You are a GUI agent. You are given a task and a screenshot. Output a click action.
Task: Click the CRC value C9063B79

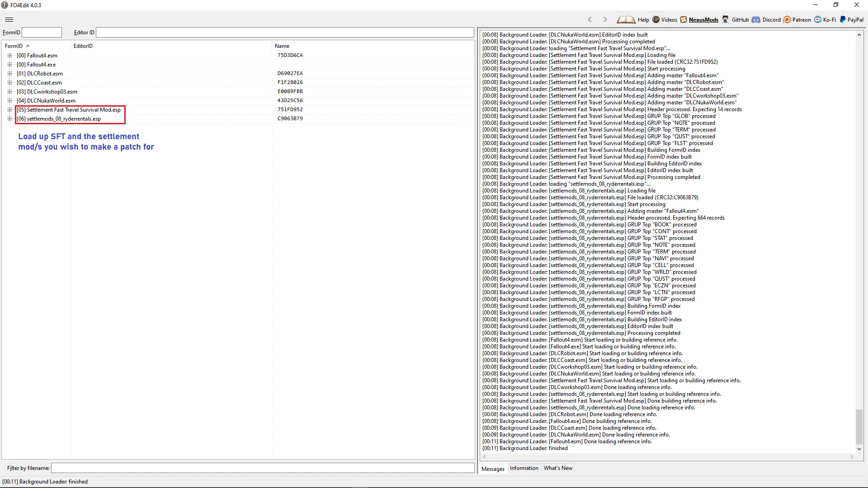(290, 118)
